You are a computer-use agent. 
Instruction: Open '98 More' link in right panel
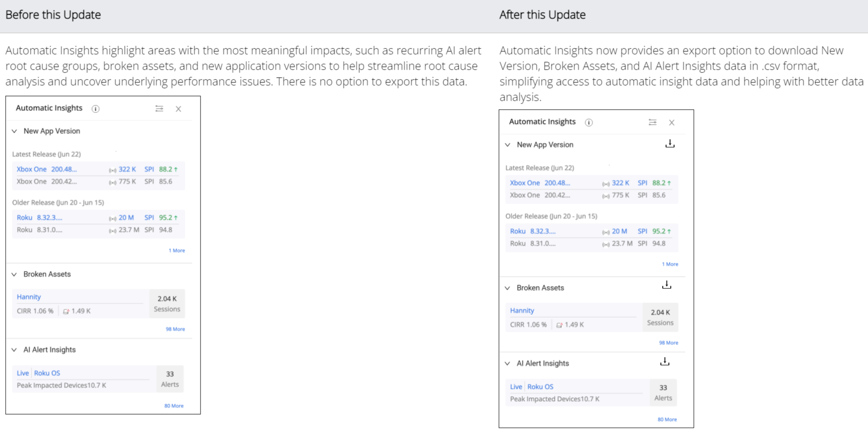[x=668, y=343]
